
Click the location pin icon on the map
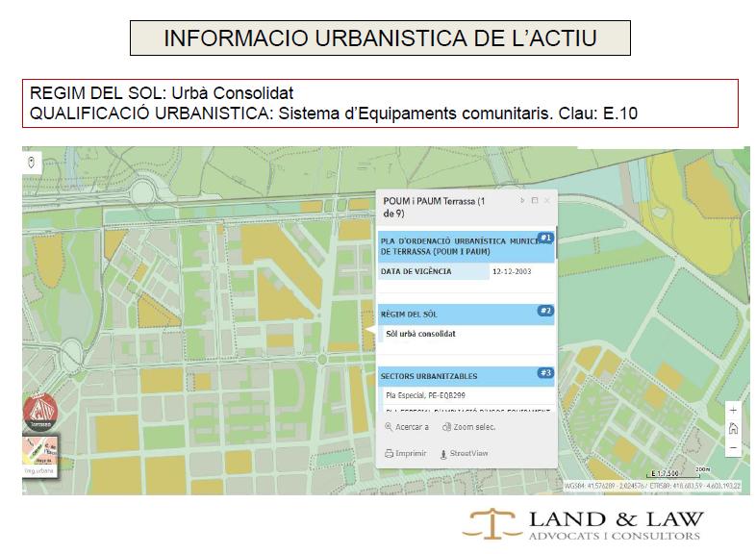32,162
